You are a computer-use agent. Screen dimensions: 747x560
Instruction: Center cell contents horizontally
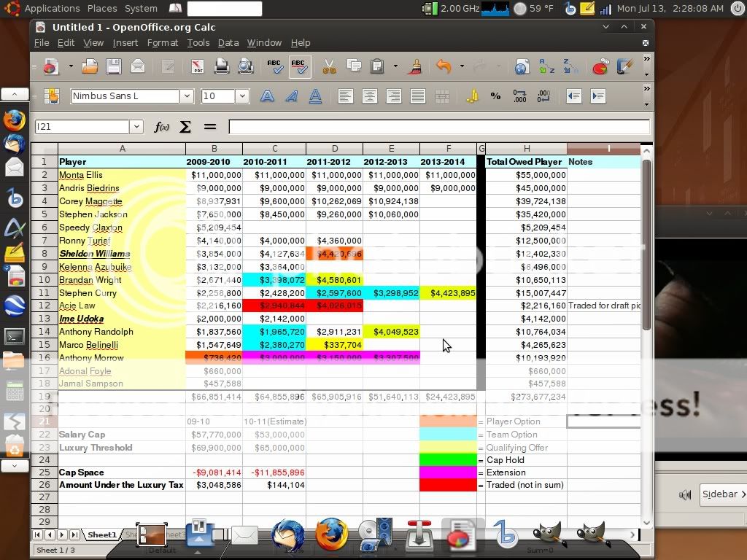click(x=370, y=96)
